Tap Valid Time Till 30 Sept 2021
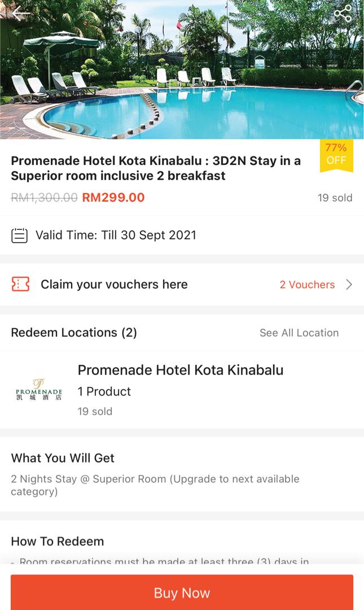This screenshot has height=610, width=364. 116,235
